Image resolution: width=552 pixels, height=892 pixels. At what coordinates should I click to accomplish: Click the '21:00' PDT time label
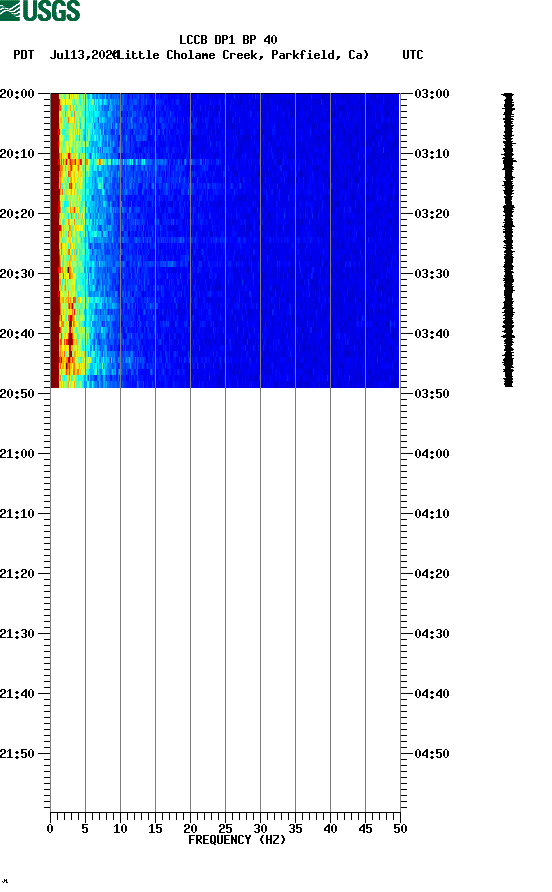17,453
